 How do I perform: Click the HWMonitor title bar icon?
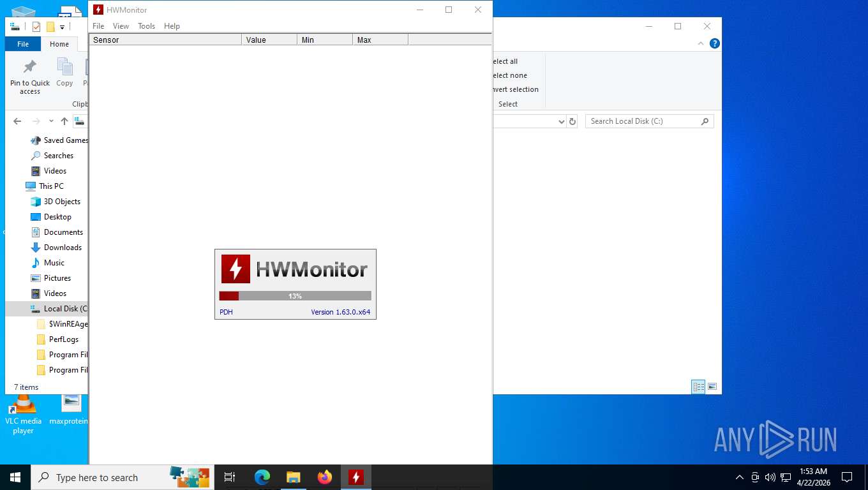pos(98,10)
